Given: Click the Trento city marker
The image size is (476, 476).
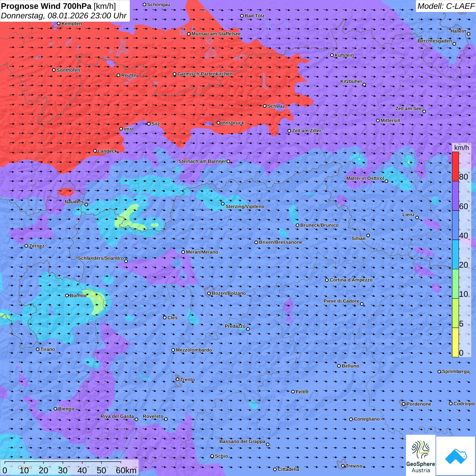Looking at the screenshot, I should tap(177, 379).
